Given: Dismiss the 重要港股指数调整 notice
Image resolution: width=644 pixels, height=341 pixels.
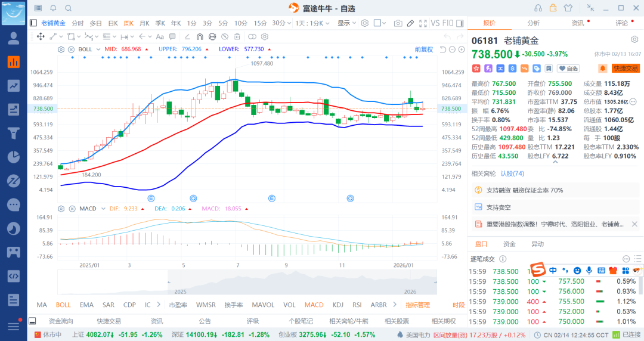Looking at the screenshot, I should pos(634,224).
